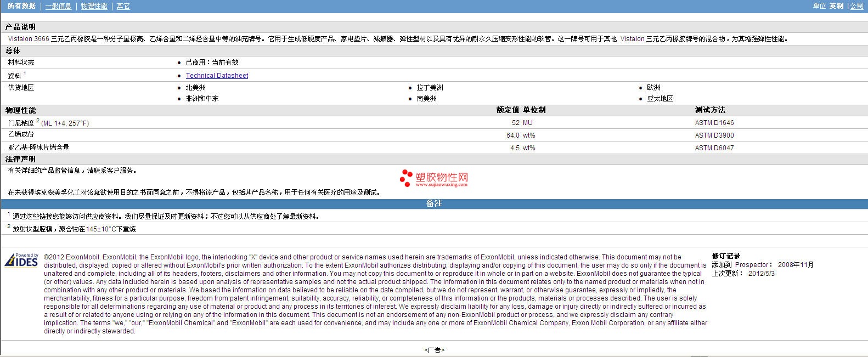
Task: Click the 拉丁美洲 region entry
Action: [x=430, y=88]
